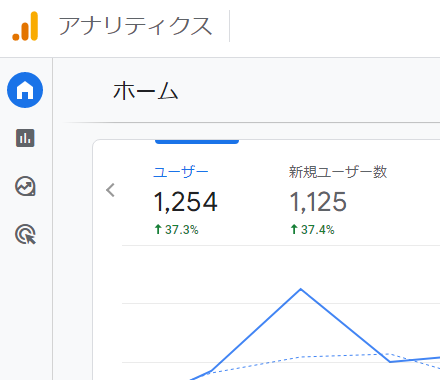440x380 pixels.
Task: Open the Advertising cursor target icon
Action: (25, 234)
